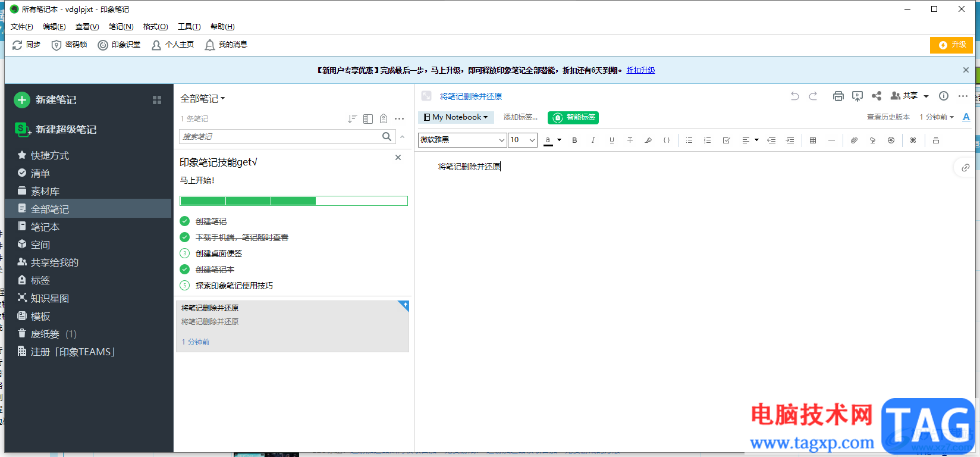Click the 创建桌面便签 step 3 circle
Image resolution: width=980 pixels, height=457 pixels.
point(185,253)
